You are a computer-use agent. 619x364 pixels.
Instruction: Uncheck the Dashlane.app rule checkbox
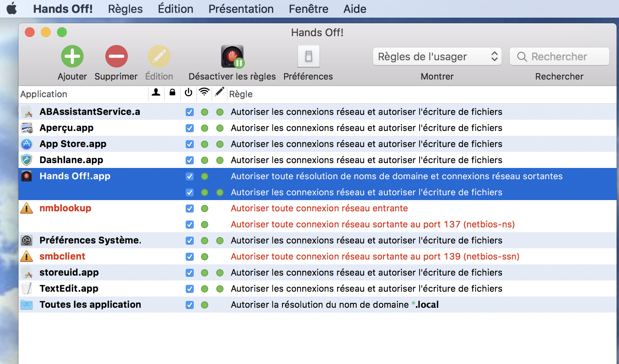(190, 160)
